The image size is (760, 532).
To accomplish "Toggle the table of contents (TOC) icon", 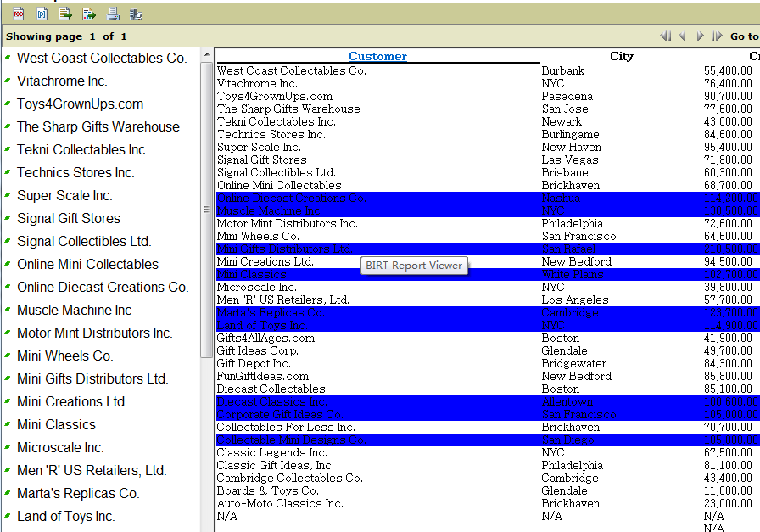I will [18, 14].
